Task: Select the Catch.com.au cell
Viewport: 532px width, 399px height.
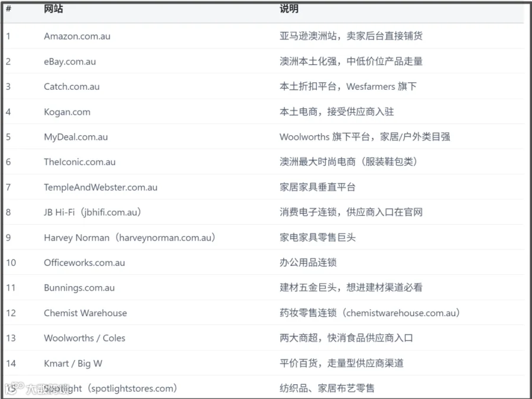Action: click(x=72, y=86)
